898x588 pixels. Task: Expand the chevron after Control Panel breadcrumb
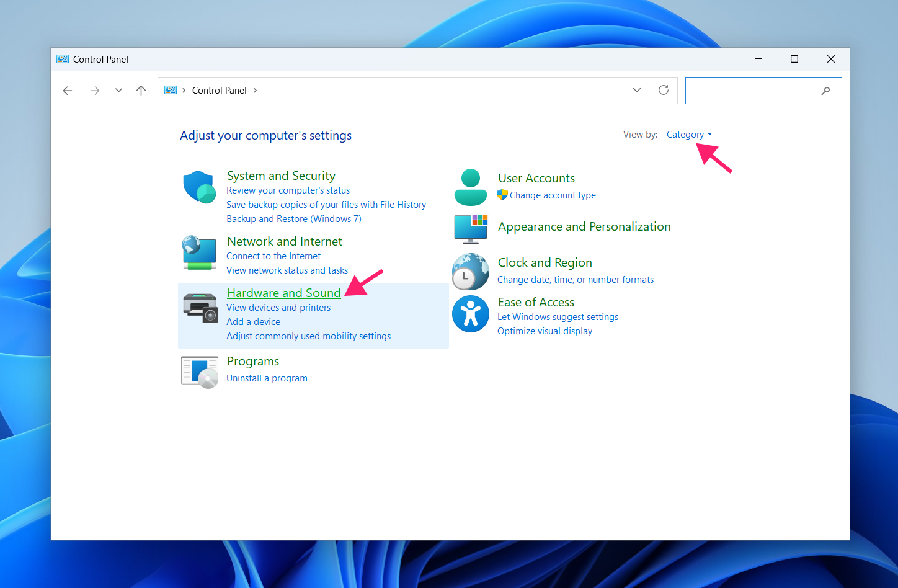[255, 91]
